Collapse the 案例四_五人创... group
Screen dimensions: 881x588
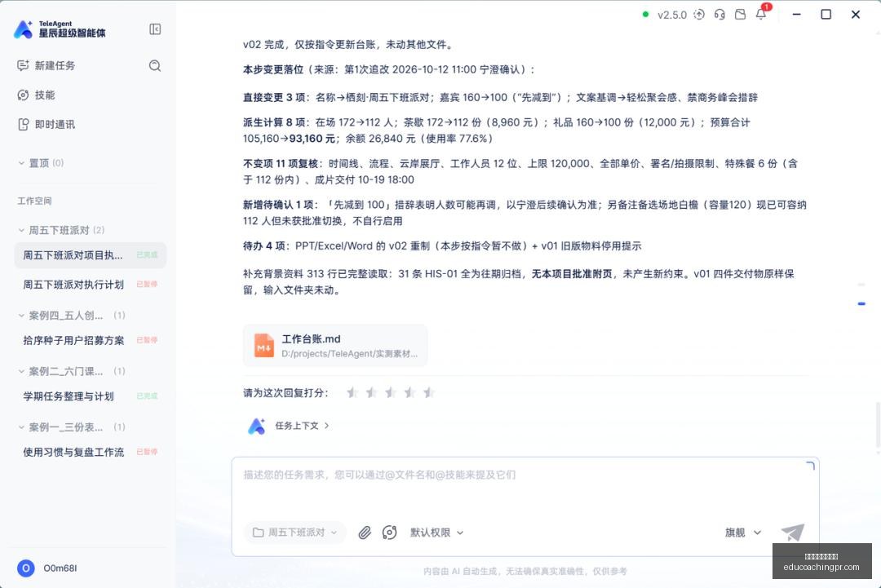(21, 316)
